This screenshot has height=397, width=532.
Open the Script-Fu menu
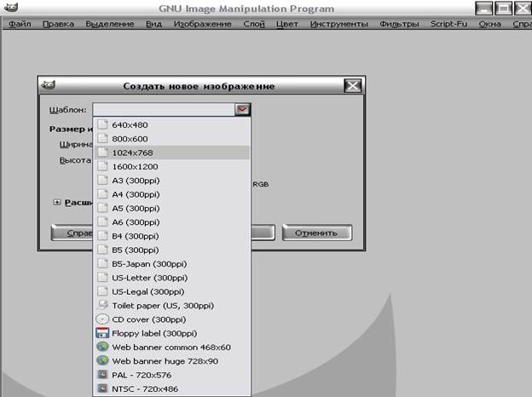[x=448, y=24]
